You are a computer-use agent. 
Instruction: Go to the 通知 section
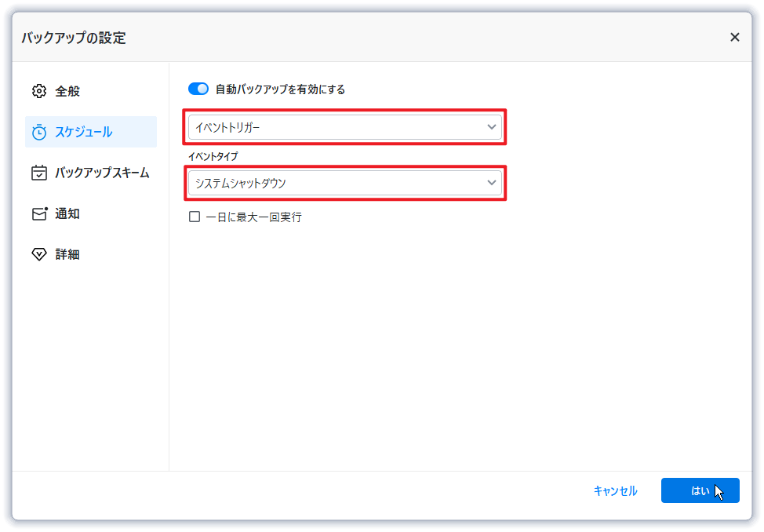coord(67,213)
